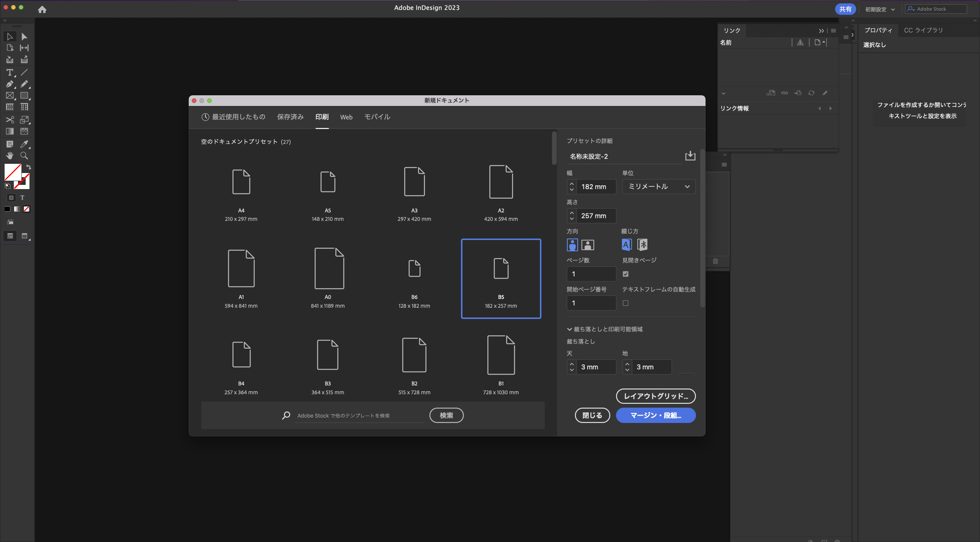Select the Scissors tool
Viewport: 980px width, 542px height.
click(x=10, y=120)
